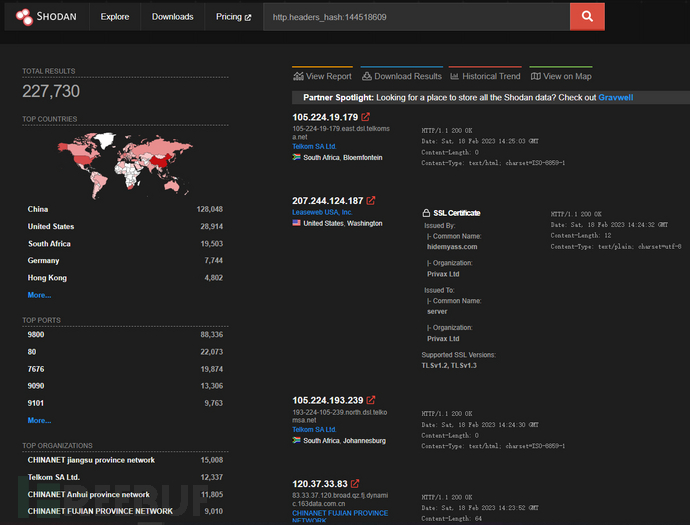Screen dimensions: 690x525
Task: Filter results by China
Action: 38,209
